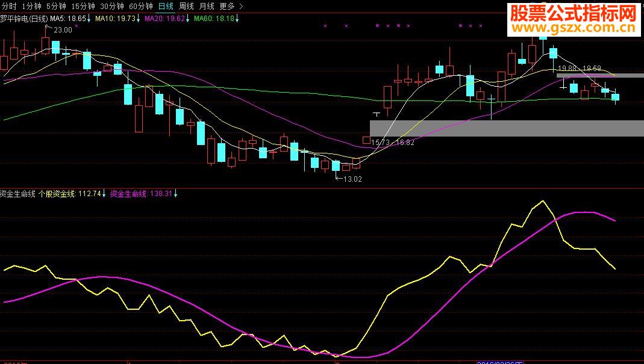Open the 更多 periods dropdown

pyautogui.click(x=231, y=6)
